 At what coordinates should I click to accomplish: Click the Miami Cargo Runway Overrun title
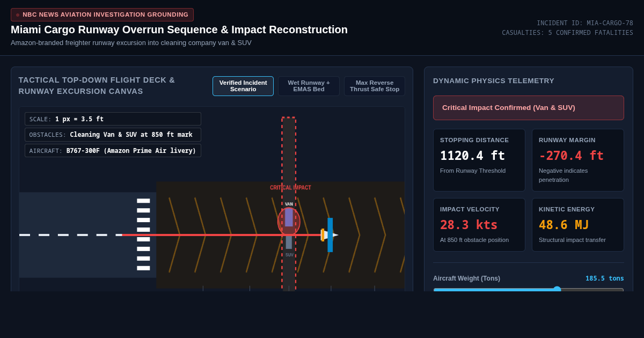tap(179, 30)
